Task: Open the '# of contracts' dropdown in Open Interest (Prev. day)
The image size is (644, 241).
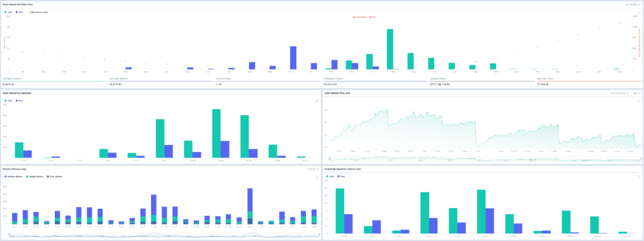Action: tap(620, 93)
